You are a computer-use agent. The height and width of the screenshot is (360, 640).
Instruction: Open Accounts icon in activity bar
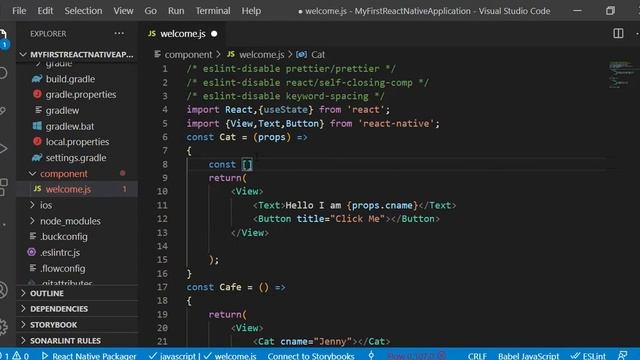click(3, 290)
